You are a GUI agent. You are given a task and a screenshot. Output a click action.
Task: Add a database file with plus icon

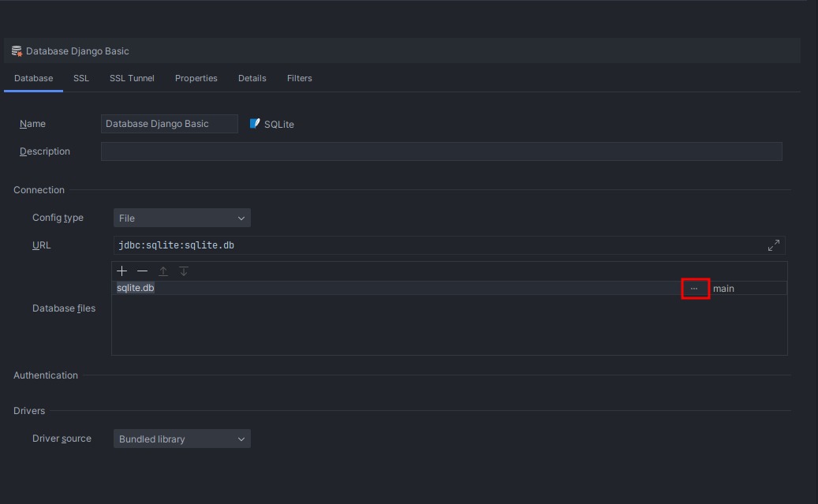(121, 271)
